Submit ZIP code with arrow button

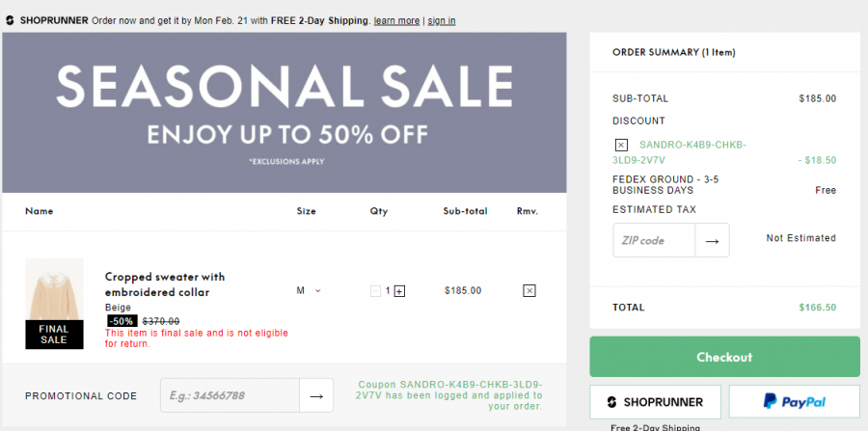tap(712, 241)
